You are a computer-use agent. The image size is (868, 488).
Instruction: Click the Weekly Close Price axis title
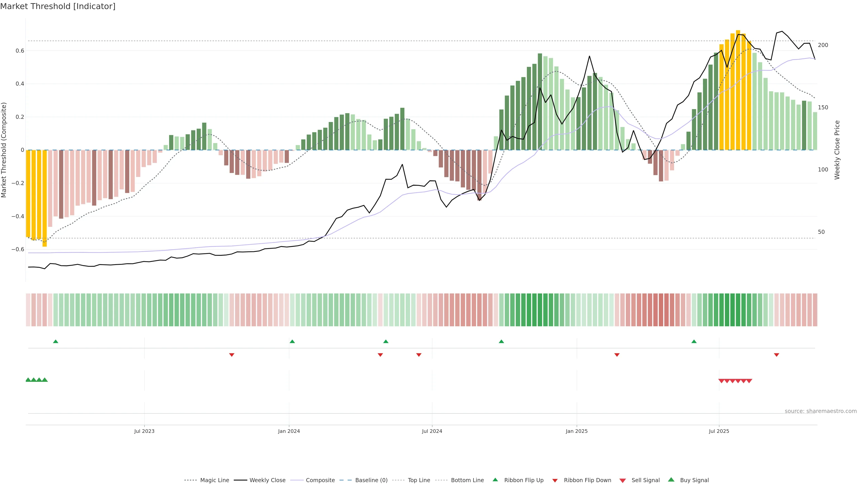[837, 150]
